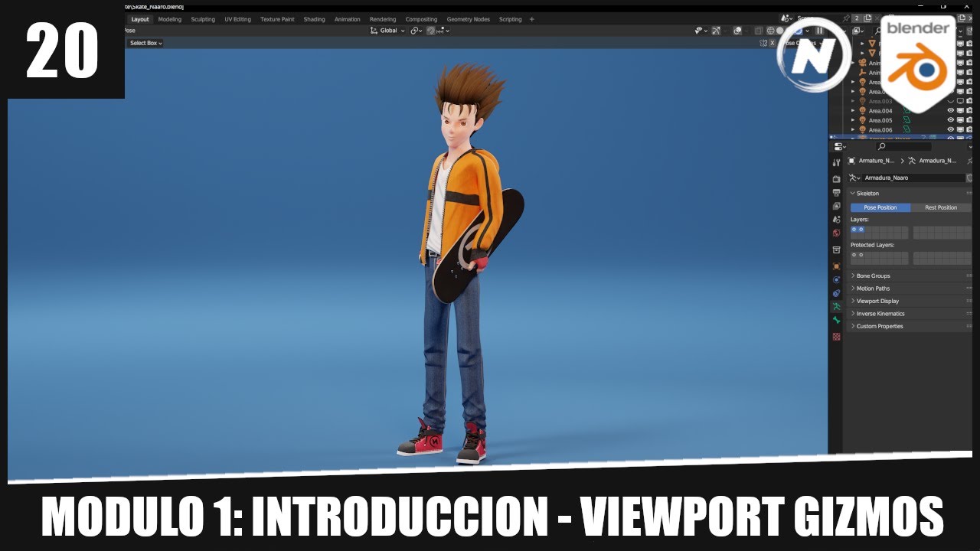980x551 pixels.
Task: Toggle viewport visibility of Area.005
Action: pyautogui.click(x=951, y=120)
